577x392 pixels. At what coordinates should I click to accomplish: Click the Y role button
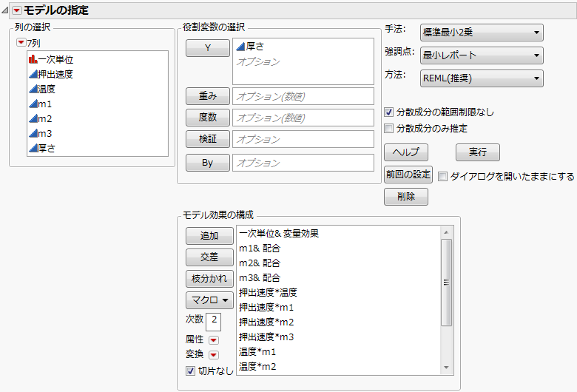[x=208, y=48]
